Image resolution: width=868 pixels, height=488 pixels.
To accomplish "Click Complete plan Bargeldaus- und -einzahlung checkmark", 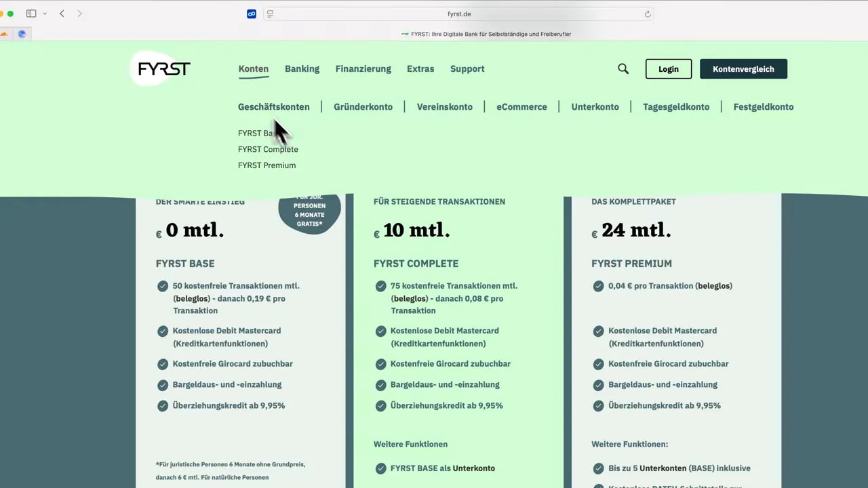I will [x=380, y=385].
